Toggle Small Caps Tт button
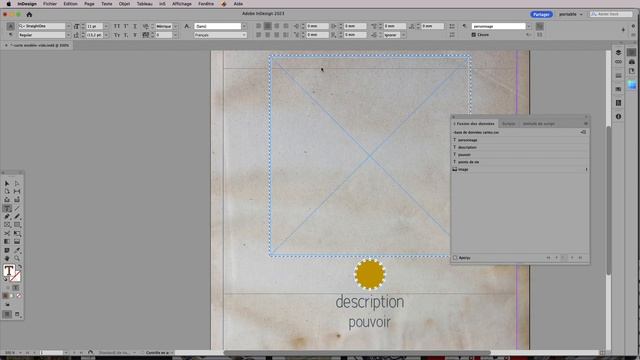 click(x=117, y=35)
